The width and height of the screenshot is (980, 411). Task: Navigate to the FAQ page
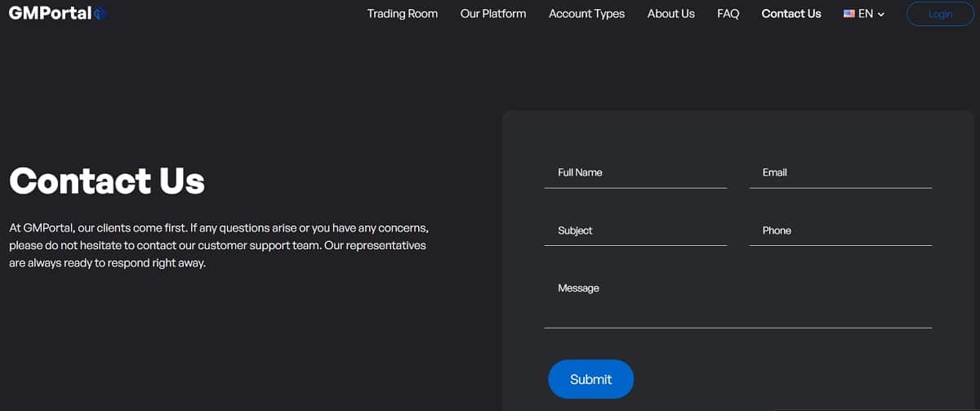tap(728, 14)
